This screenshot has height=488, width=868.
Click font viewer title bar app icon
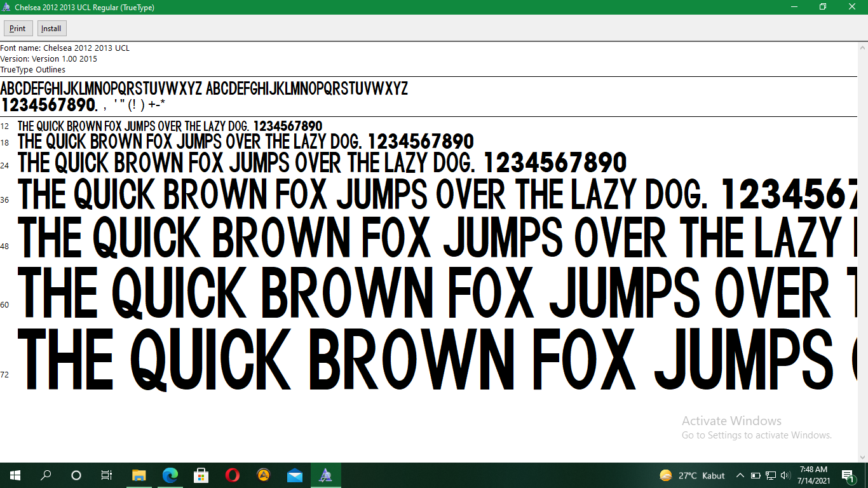click(7, 8)
